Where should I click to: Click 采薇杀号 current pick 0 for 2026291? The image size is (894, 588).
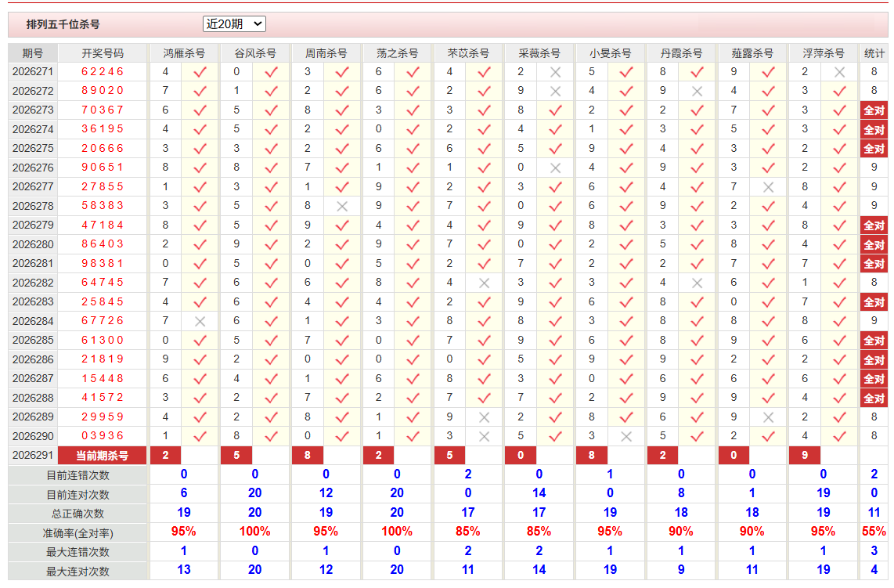click(x=521, y=455)
